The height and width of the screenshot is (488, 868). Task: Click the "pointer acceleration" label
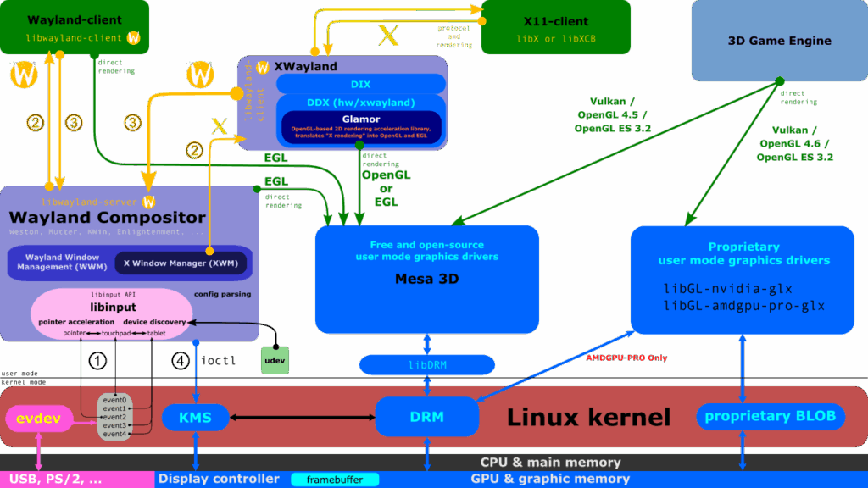76,322
